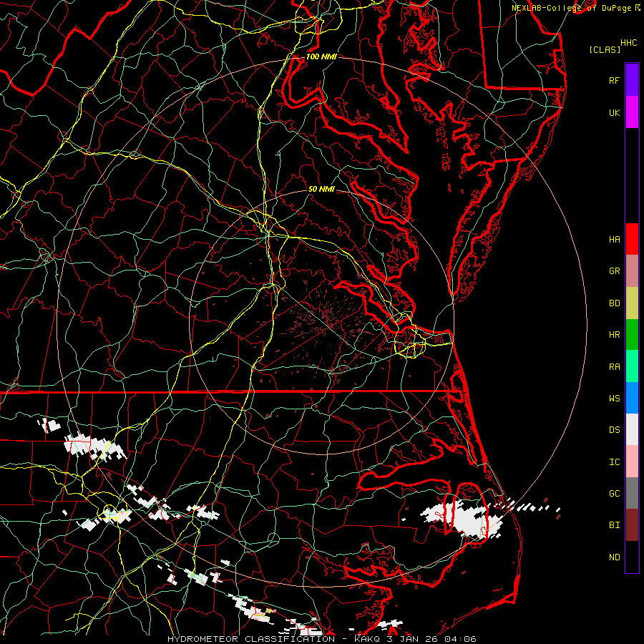
Task: Click the RA legend label
Action: click(x=614, y=367)
